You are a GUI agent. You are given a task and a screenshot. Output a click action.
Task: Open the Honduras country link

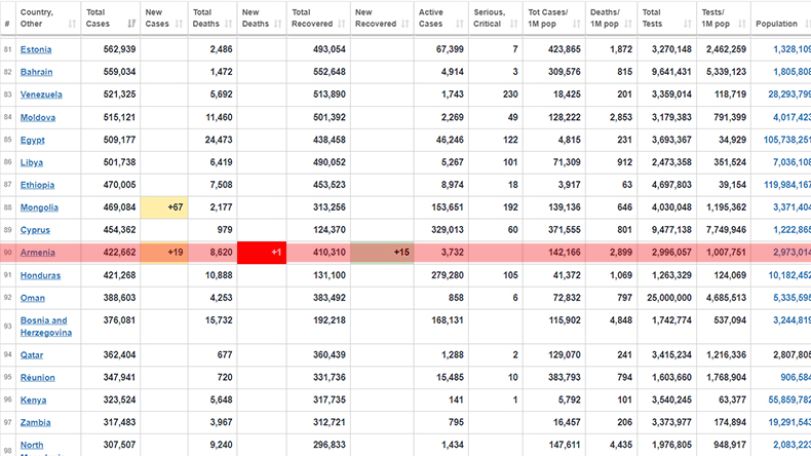pyautogui.click(x=40, y=276)
